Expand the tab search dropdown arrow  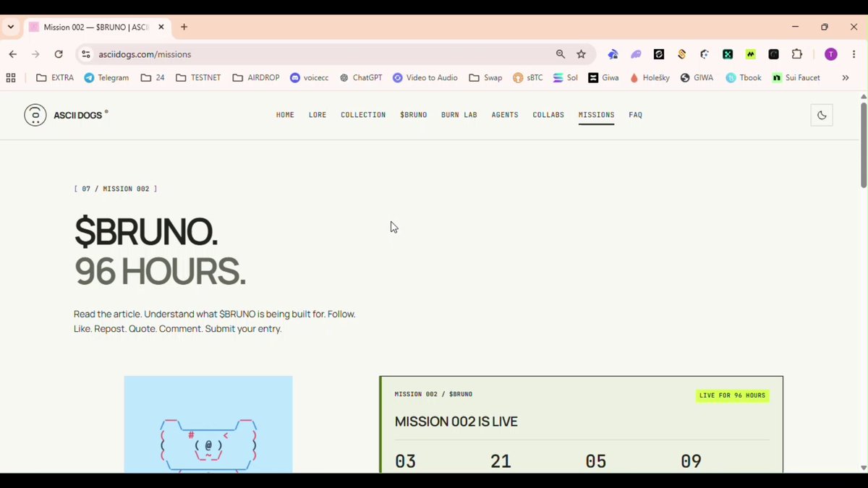tap(11, 27)
